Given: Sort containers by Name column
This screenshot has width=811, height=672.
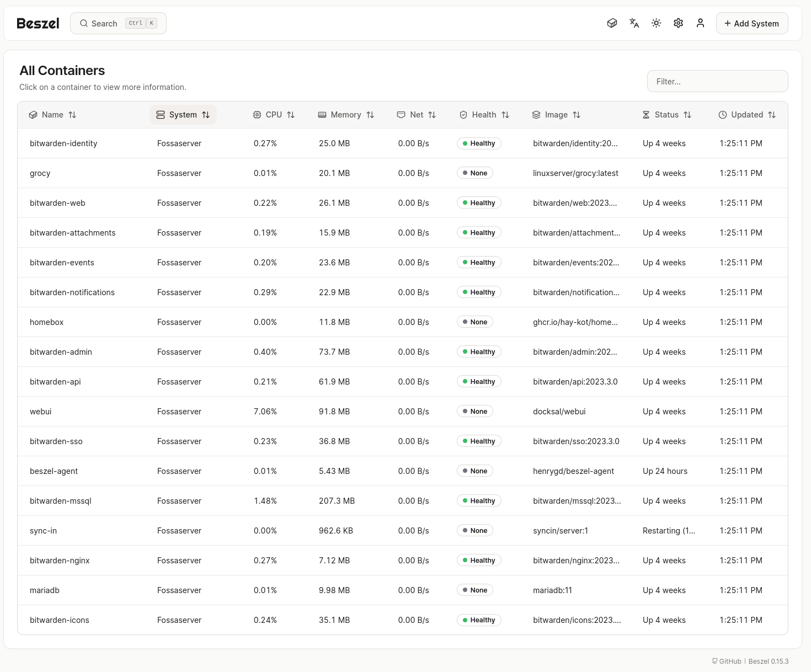Looking at the screenshot, I should 53,115.
